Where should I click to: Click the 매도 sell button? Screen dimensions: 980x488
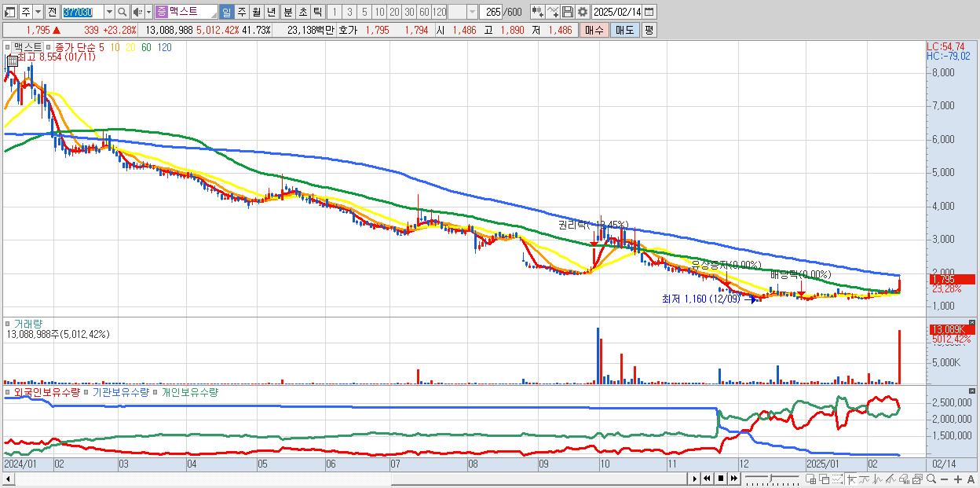(x=625, y=30)
